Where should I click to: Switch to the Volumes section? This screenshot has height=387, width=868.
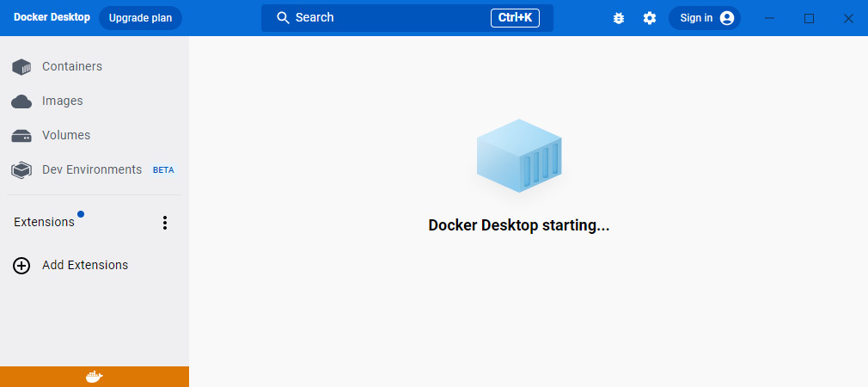pyautogui.click(x=66, y=135)
